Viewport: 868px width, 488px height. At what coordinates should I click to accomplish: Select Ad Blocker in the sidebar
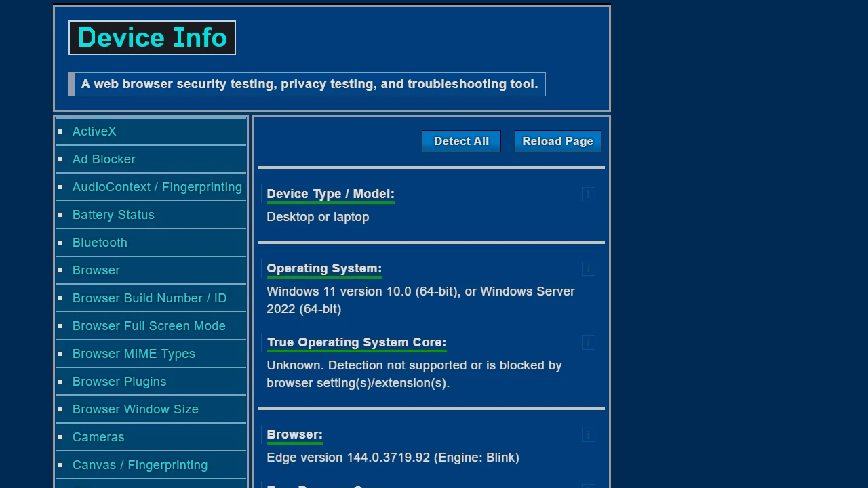point(104,159)
